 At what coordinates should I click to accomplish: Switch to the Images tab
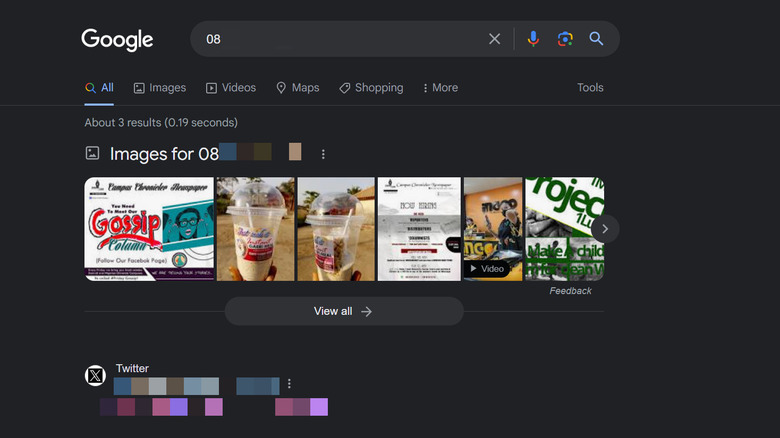click(x=160, y=88)
